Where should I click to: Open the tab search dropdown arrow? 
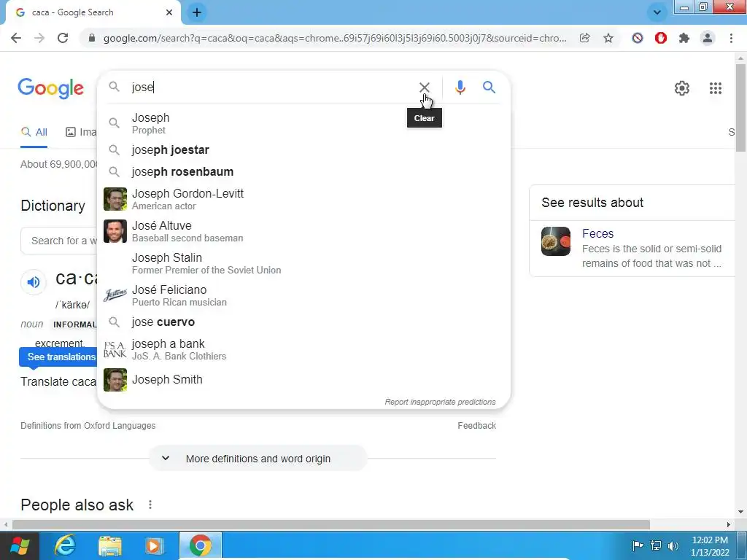657,12
